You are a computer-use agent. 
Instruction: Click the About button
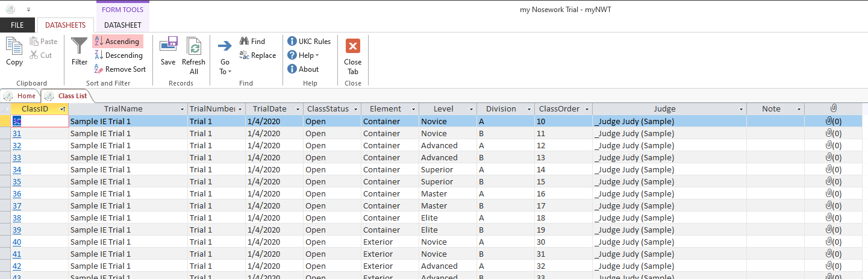[303, 69]
